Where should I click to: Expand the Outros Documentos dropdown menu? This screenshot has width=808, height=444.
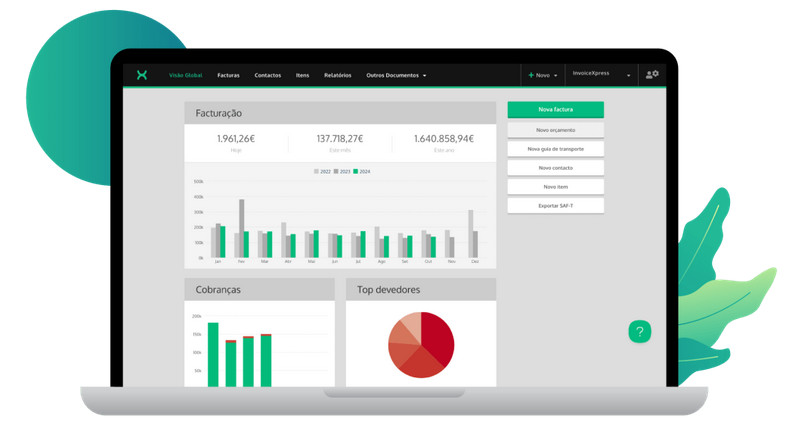[396, 75]
